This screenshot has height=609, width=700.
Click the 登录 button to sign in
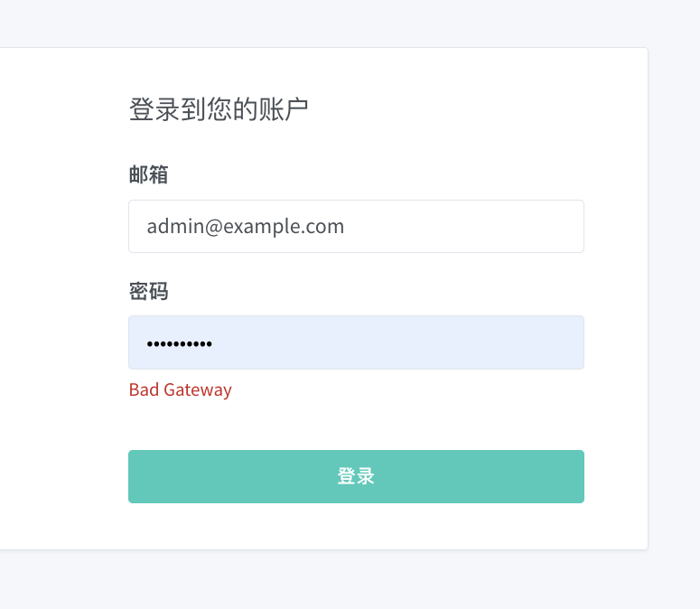[356, 476]
